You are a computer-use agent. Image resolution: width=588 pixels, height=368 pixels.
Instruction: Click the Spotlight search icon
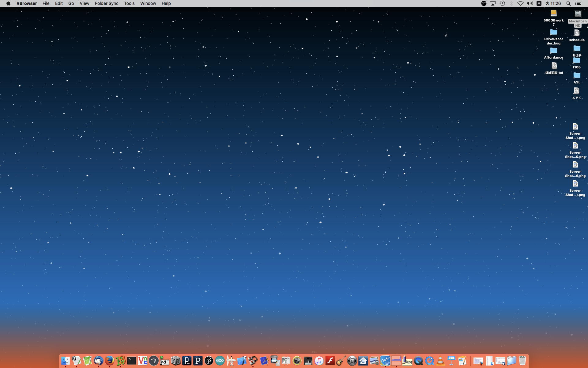[568, 3]
